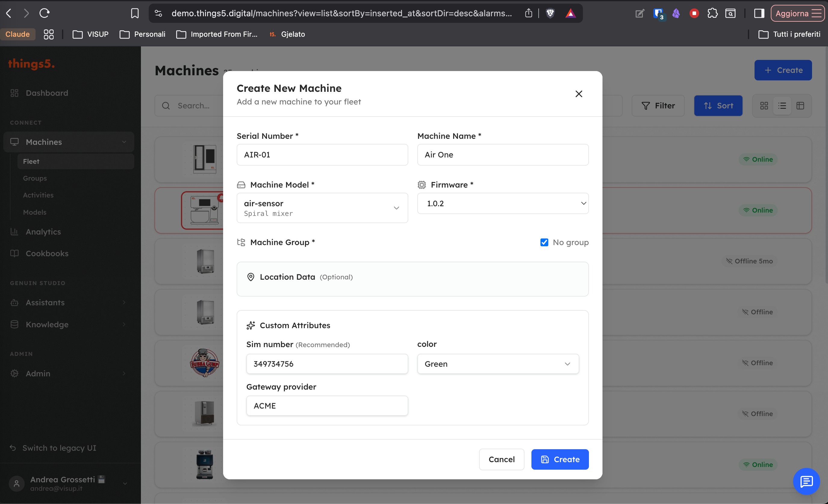Go back in the browser
828x504 pixels.
point(9,13)
